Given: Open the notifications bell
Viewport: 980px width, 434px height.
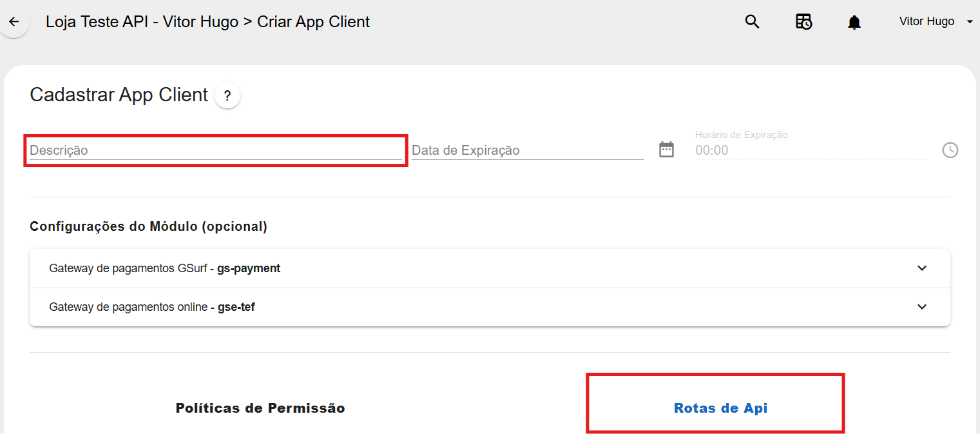Looking at the screenshot, I should [x=854, y=21].
